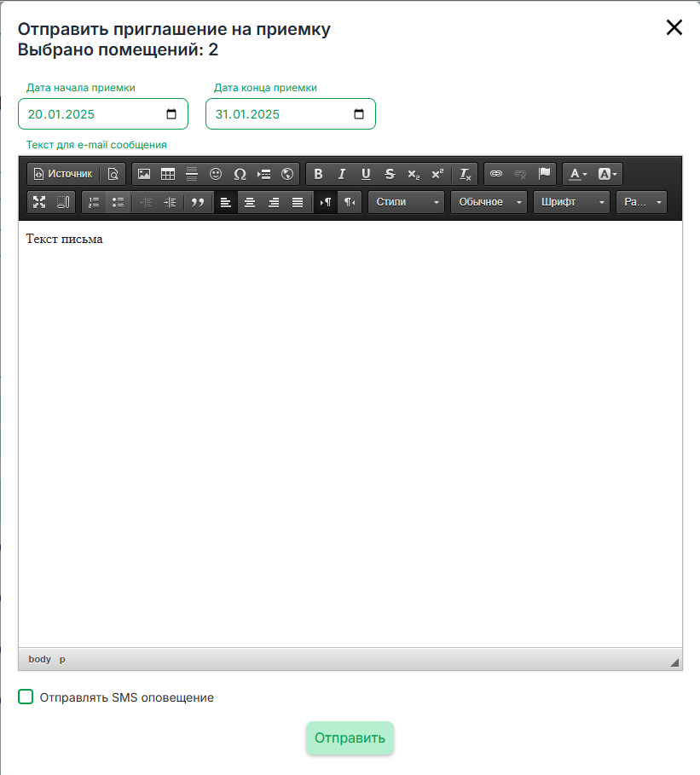Toggle italic formatting
This screenshot has width=700, height=775.
click(x=342, y=174)
